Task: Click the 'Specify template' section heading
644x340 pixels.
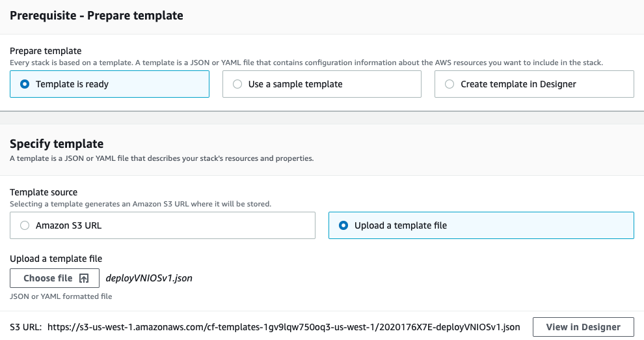Action: pos(57,144)
